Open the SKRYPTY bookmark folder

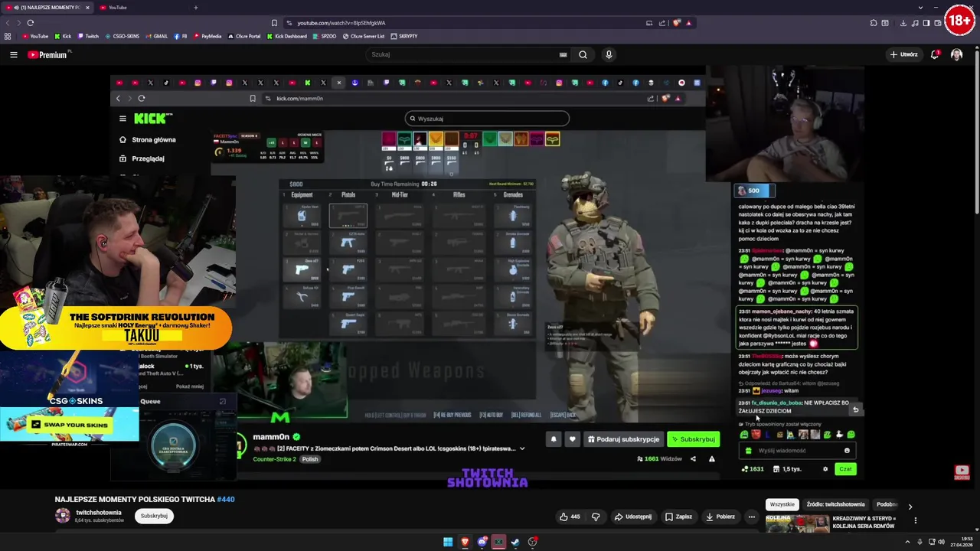pyautogui.click(x=403, y=36)
